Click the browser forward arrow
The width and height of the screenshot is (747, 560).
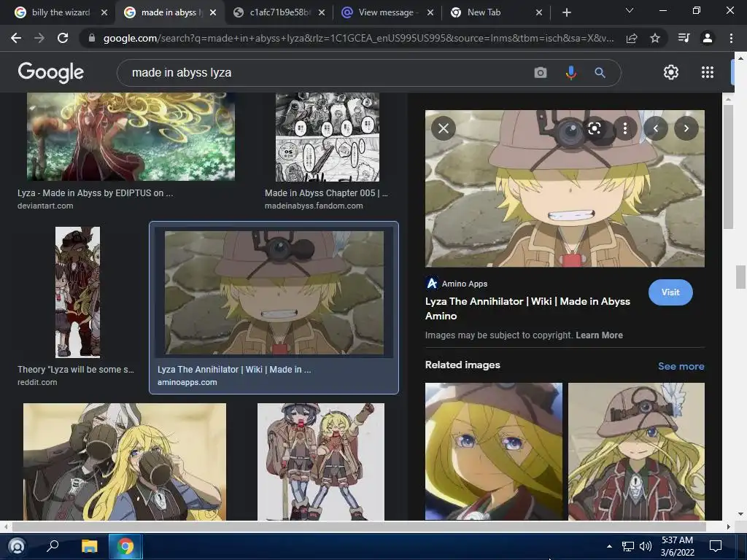(39, 38)
